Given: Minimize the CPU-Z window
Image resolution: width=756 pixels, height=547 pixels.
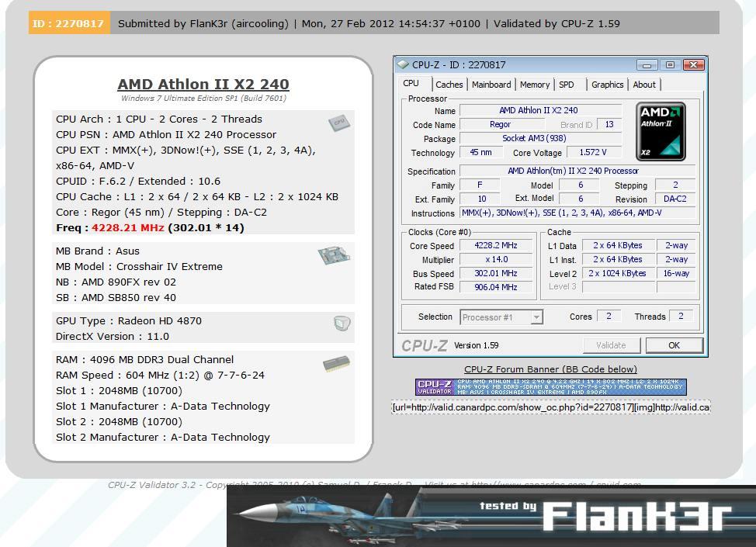Looking at the screenshot, I should click(647, 64).
